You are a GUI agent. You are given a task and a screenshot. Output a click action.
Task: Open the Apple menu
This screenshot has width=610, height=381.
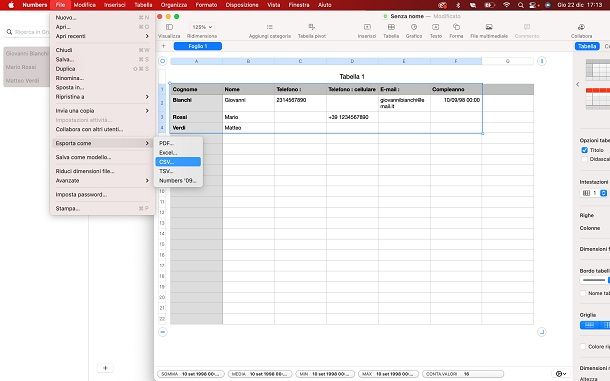(11, 5)
